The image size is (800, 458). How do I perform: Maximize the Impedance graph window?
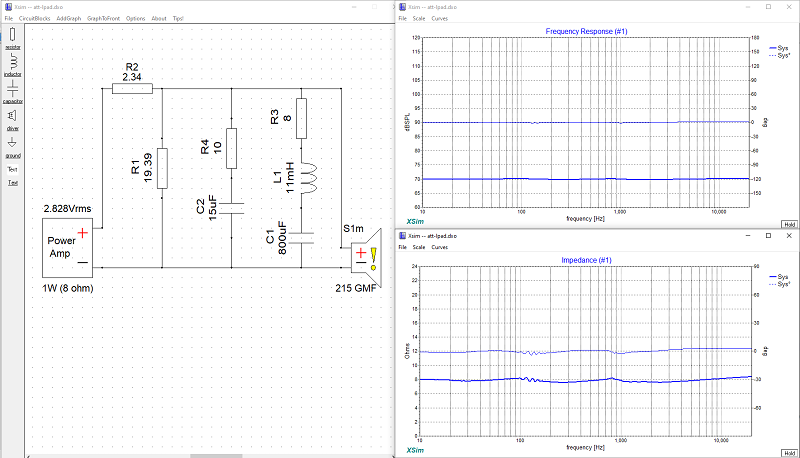click(x=768, y=236)
